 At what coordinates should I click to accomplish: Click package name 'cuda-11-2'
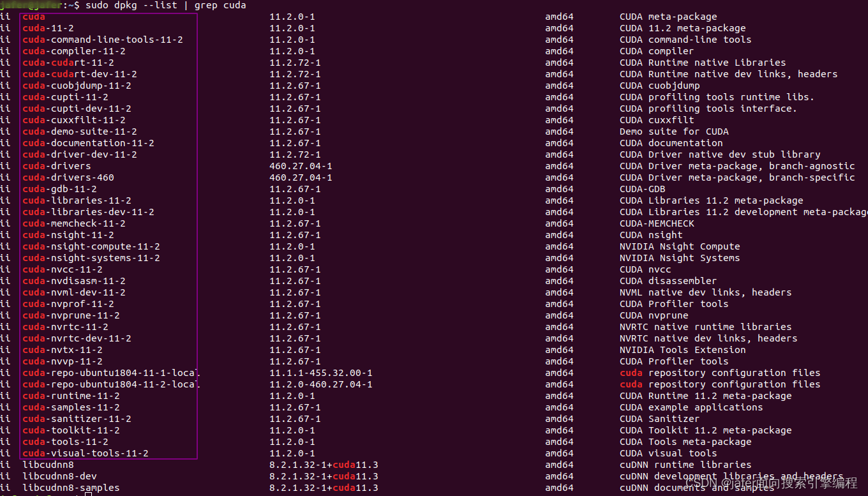click(x=48, y=28)
